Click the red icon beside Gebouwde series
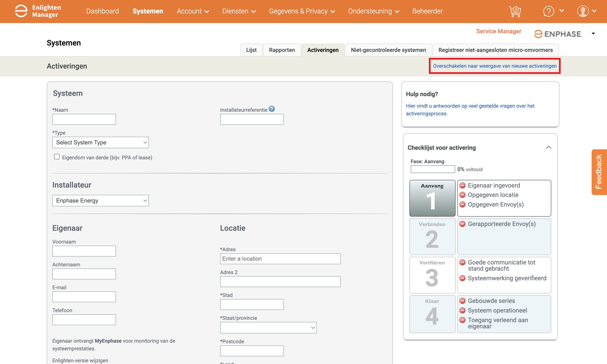Screen dimensions: 607x364 point(462,301)
